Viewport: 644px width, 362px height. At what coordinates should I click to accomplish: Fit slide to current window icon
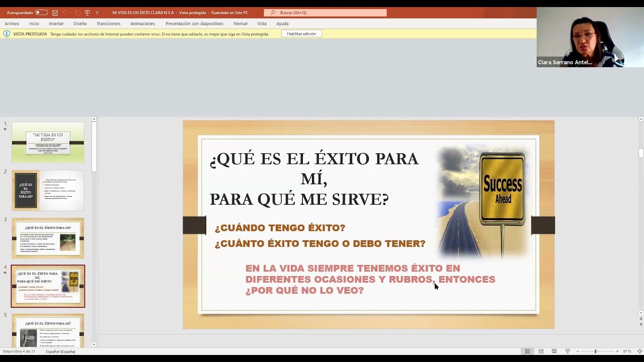tap(639, 351)
